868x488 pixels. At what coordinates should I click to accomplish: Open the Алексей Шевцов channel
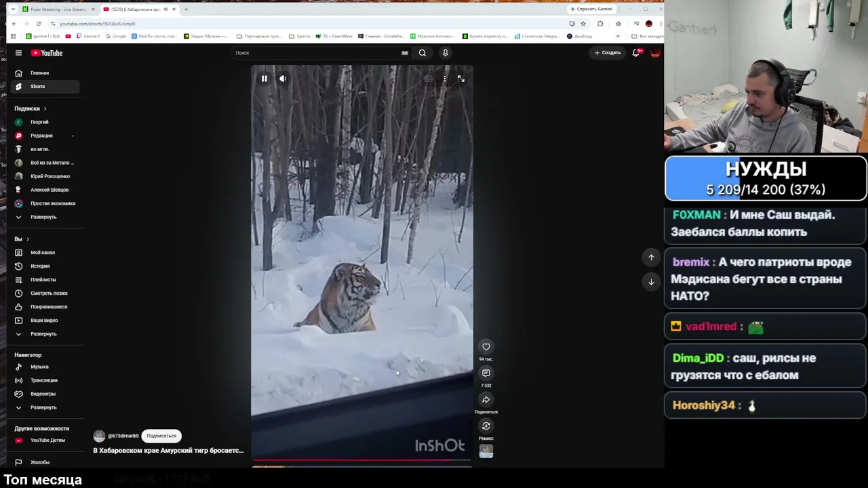[x=45, y=190]
